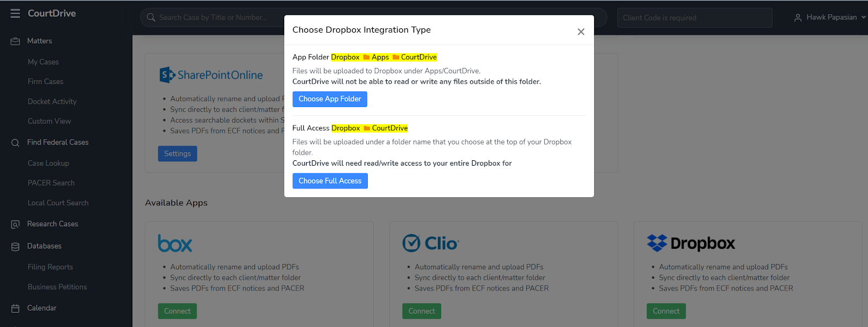Click the Choose Full Access button

coord(330,181)
